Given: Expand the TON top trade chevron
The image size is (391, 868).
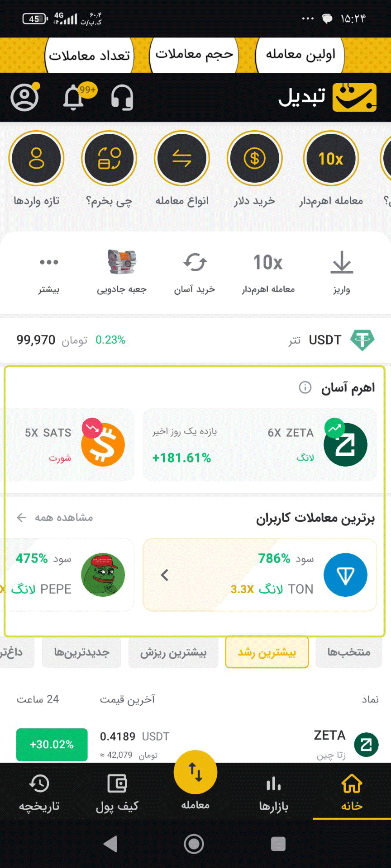Looking at the screenshot, I should [x=165, y=575].
